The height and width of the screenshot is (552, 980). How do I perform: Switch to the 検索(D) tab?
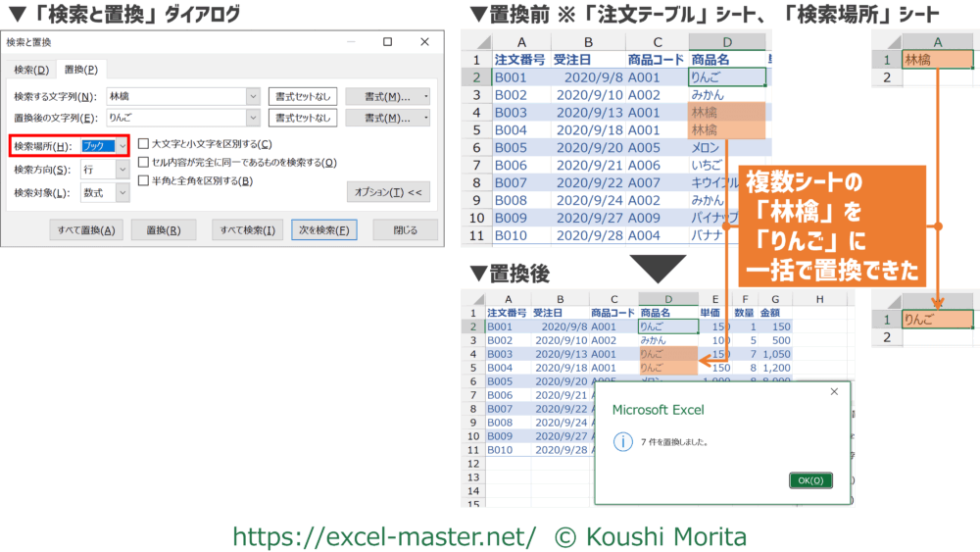pos(30,70)
